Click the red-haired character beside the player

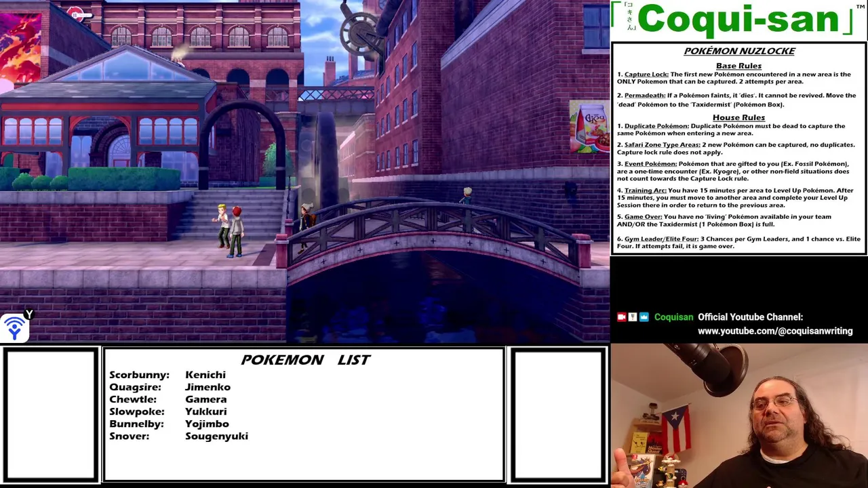(x=235, y=232)
